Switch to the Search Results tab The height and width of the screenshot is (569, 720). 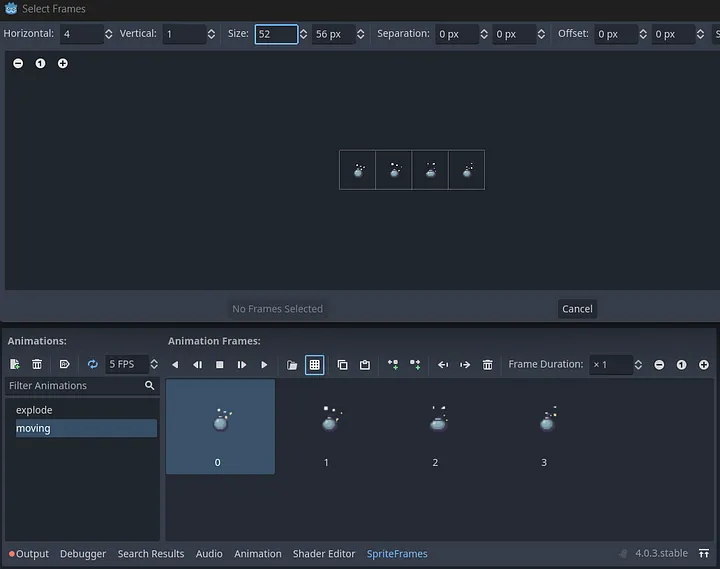tap(151, 554)
